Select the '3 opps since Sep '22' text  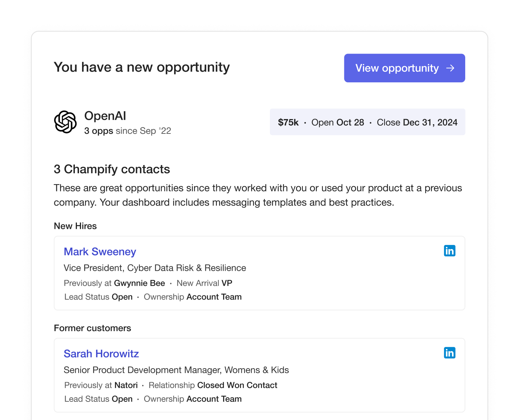[x=127, y=131]
